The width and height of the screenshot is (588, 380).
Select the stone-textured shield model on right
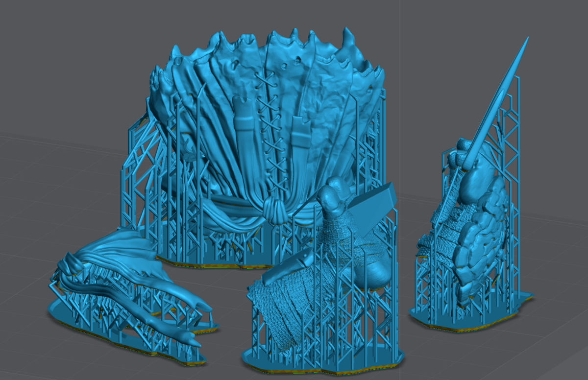tap(483, 240)
